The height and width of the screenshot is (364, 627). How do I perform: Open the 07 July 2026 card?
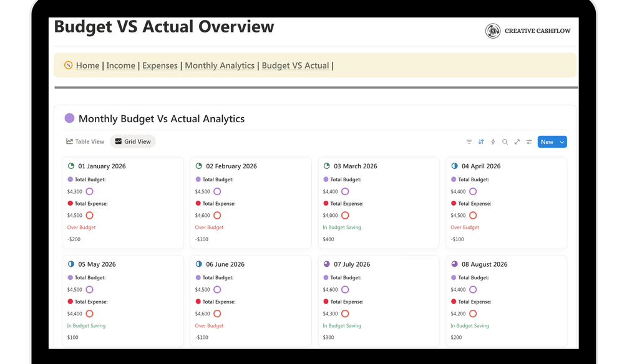(351, 264)
